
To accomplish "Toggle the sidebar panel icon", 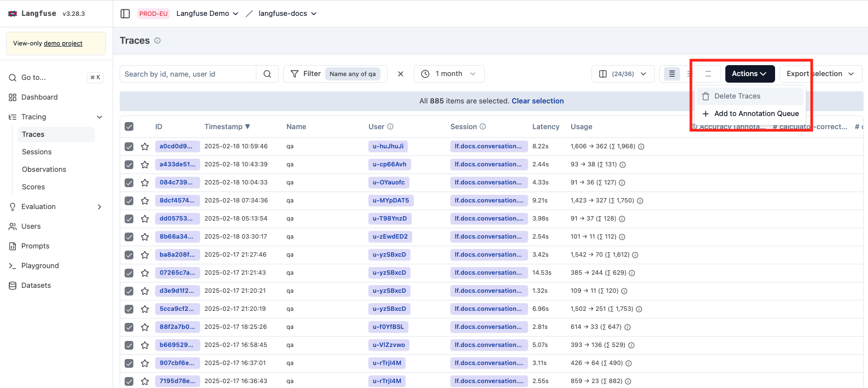I will (125, 14).
